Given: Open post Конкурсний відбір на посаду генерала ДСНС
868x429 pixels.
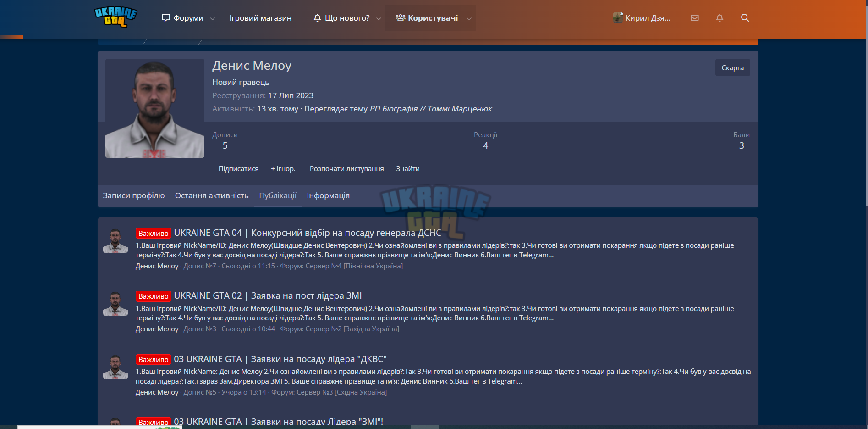Looking at the screenshot, I should [x=308, y=233].
